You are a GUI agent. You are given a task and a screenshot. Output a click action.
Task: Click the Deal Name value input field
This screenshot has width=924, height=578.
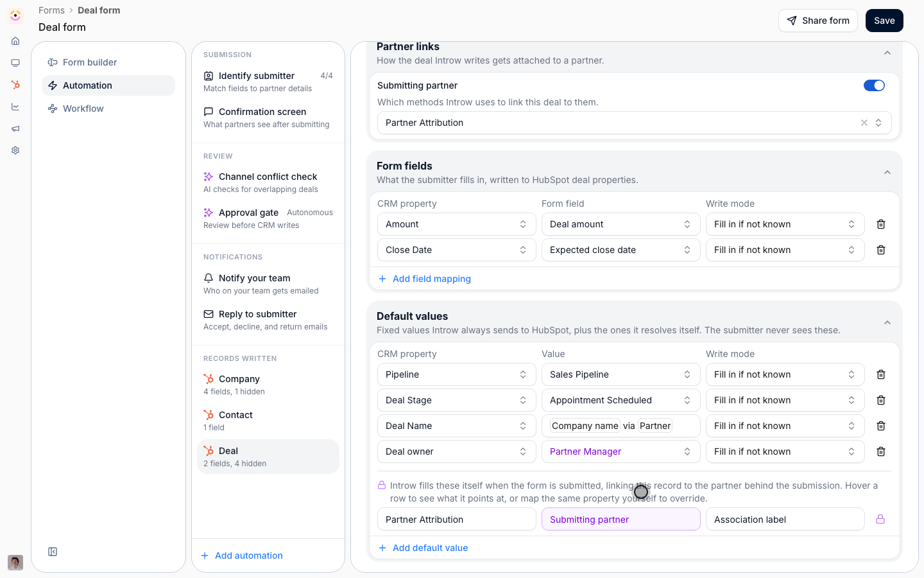(x=621, y=426)
